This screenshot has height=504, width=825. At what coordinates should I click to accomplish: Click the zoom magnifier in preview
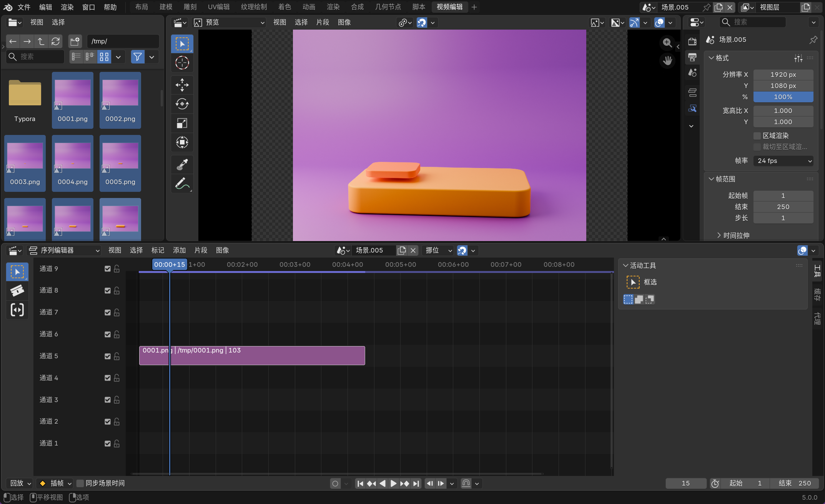667,43
